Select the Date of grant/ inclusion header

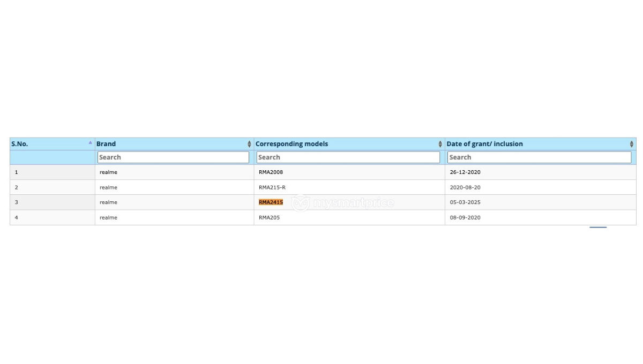click(x=485, y=144)
